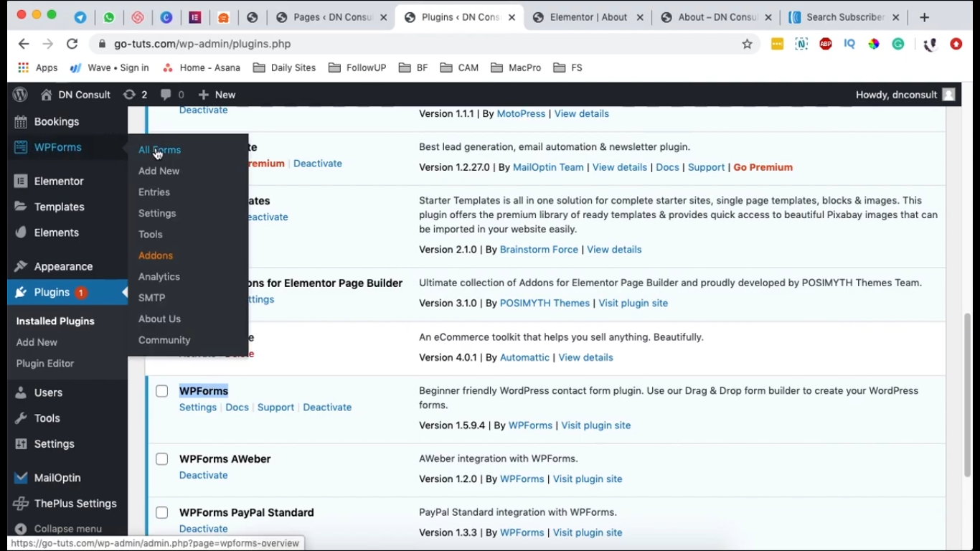Close the Pages ‹ DN Consult tab
Viewport: 980px width, 551px height.
[x=382, y=17]
